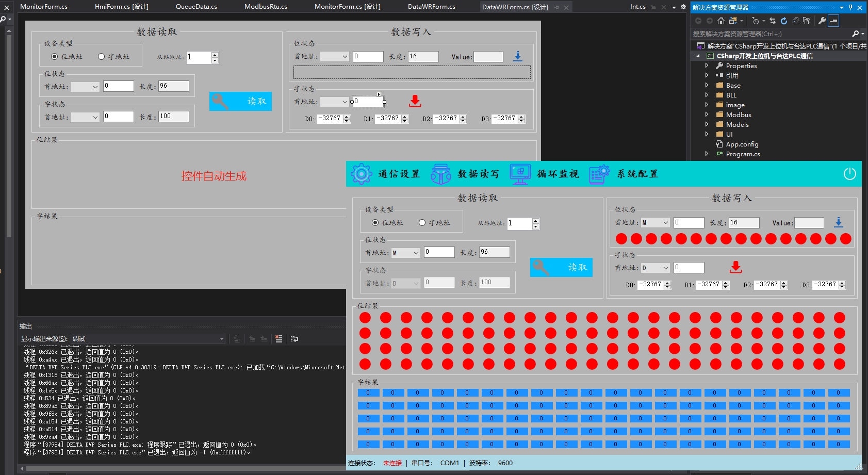Click the first blue 0 cell in 字结果
868x475 pixels.
[x=368, y=392]
